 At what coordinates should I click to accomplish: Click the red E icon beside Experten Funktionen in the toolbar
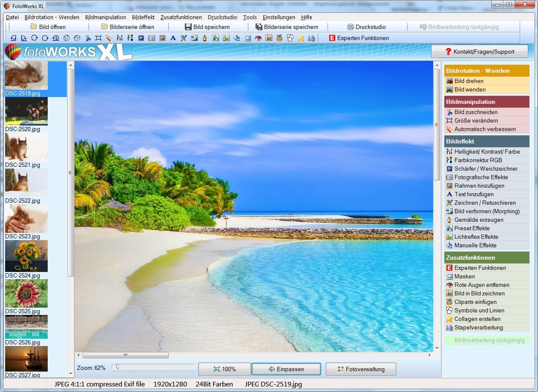pyautogui.click(x=332, y=38)
